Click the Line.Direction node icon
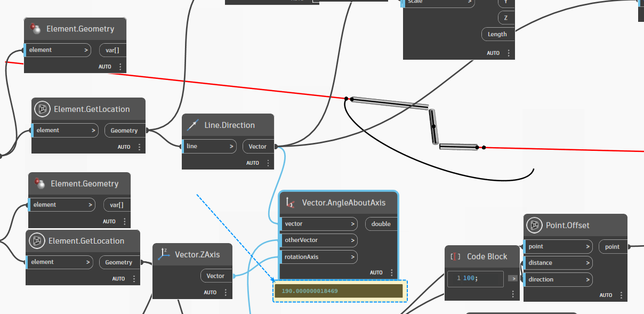 tap(192, 125)
